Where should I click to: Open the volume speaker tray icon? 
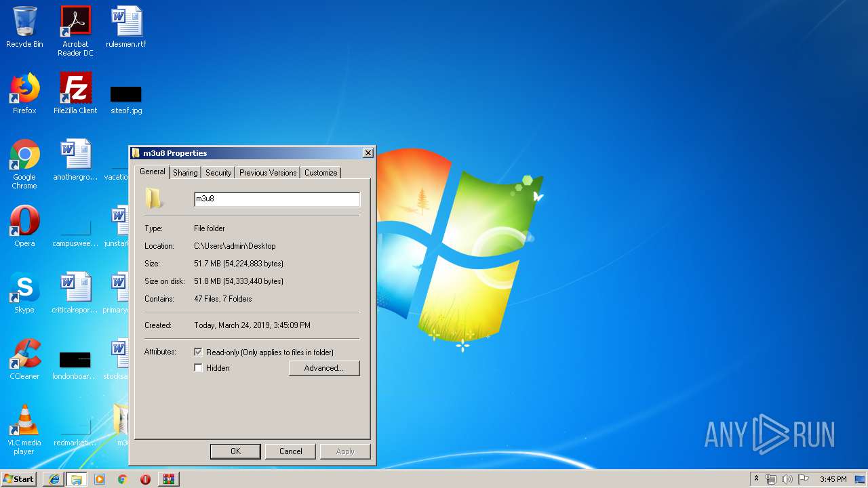(x=787, y=479)
